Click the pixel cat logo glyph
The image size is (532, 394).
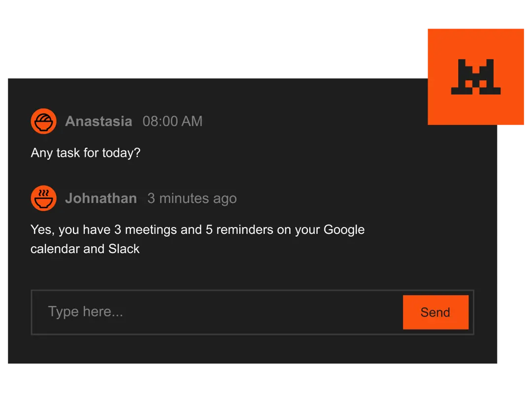476,77
